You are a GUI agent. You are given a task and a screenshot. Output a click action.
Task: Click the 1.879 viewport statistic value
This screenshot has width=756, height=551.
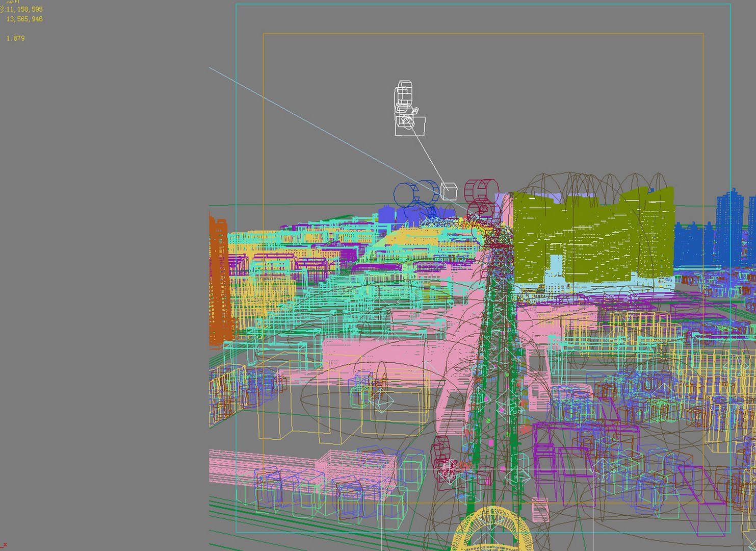click(16, 38)
